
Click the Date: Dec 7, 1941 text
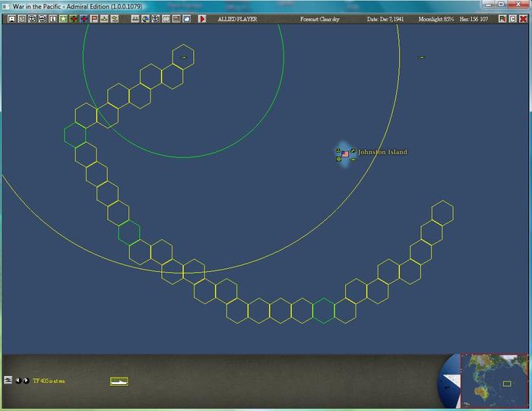pos(385,19)
